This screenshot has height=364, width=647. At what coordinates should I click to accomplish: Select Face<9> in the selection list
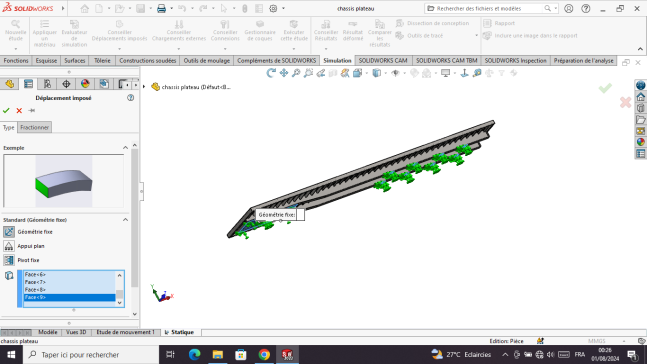click(x=69, y=297)
